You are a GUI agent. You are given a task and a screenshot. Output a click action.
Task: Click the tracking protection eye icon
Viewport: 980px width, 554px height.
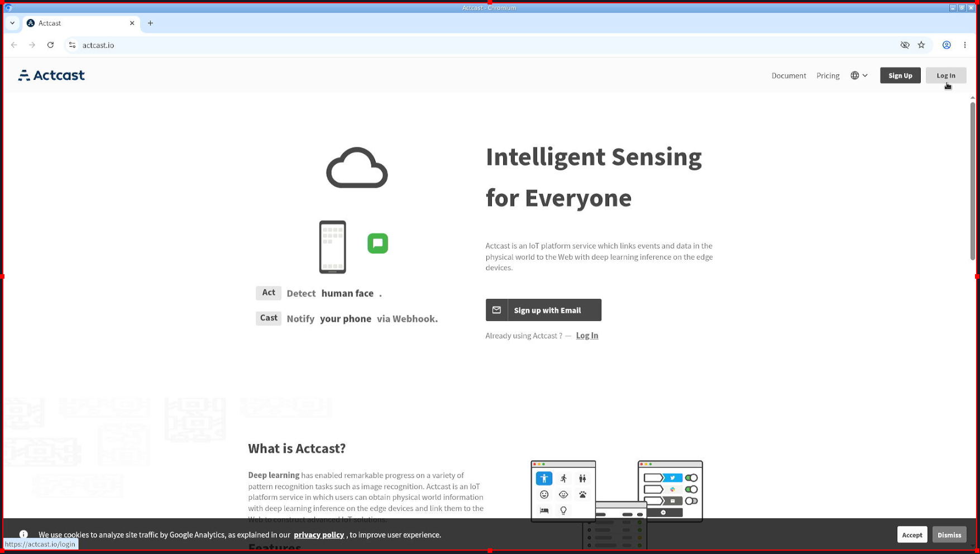[x=905, y=45]
